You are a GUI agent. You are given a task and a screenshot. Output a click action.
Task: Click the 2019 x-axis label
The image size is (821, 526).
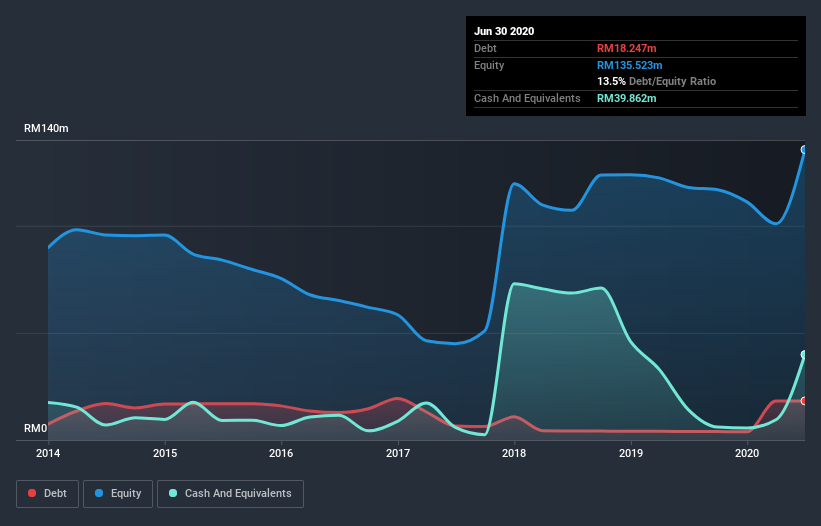(631, 453)
